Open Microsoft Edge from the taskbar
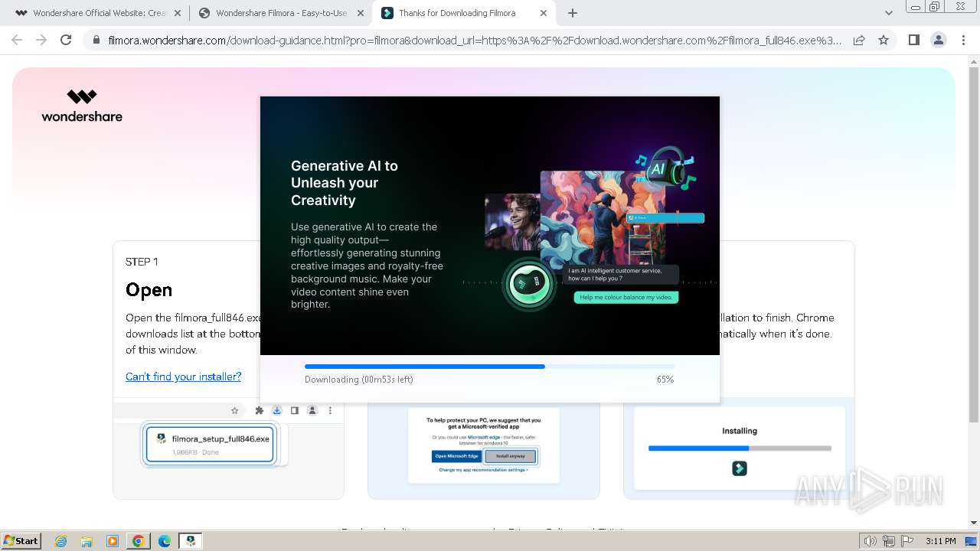This screenshot has width=980, height=551. click(x=164, y=541)
